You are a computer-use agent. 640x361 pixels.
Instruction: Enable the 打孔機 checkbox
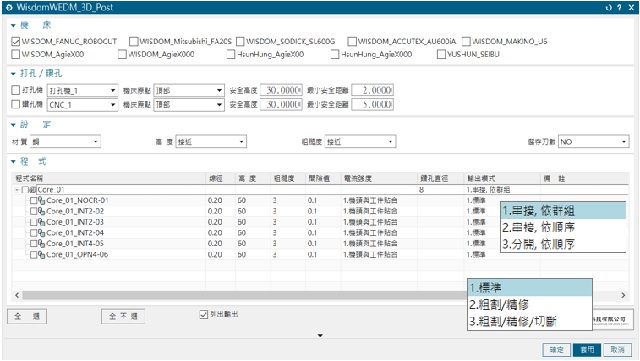tap(16, 90)
